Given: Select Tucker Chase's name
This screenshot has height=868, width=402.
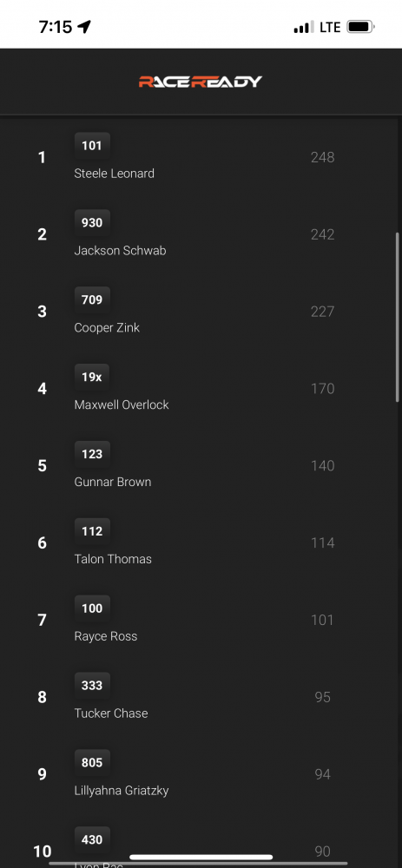Looking at the screenshot, I should click(111, 713).
